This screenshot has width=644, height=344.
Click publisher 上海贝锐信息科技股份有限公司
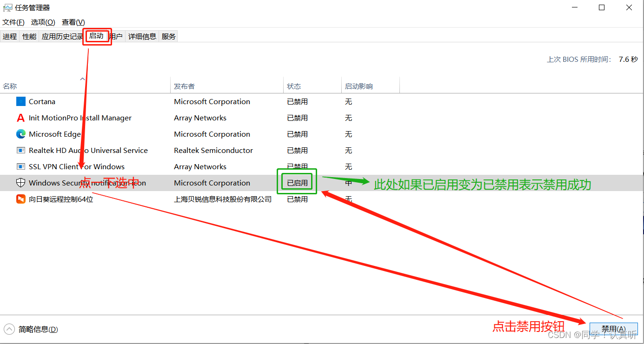tap(223, 199)
